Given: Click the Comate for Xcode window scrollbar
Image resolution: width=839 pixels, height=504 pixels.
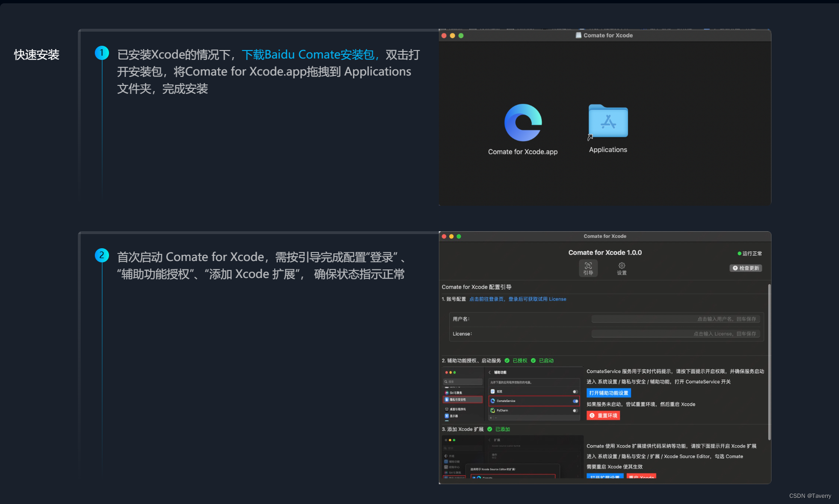Looking at the screenshot, I should [770, 362].
